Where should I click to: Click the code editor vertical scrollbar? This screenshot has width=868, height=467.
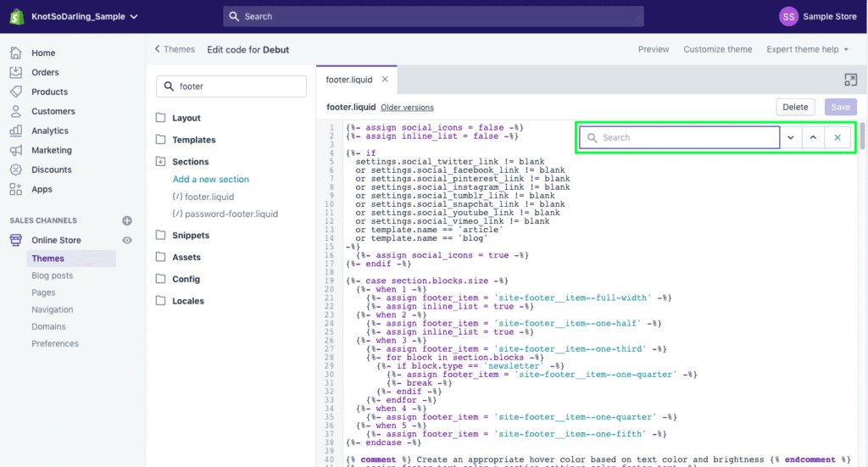(x=861, y=136)
